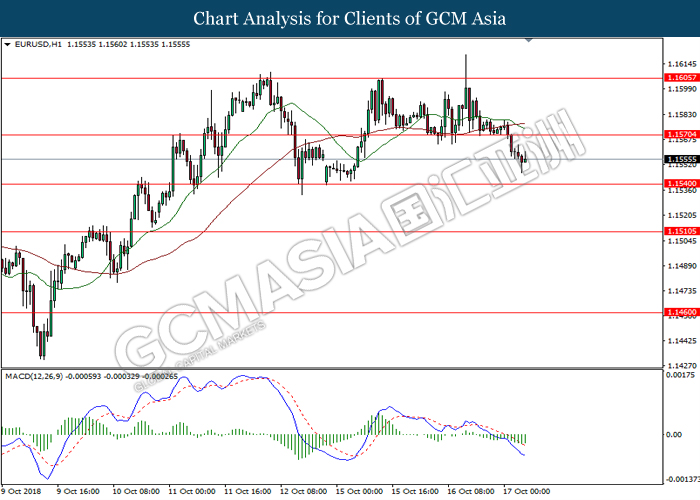
Task: Click the 9 Oct 2018 time label
Action: tap(21, 492)
